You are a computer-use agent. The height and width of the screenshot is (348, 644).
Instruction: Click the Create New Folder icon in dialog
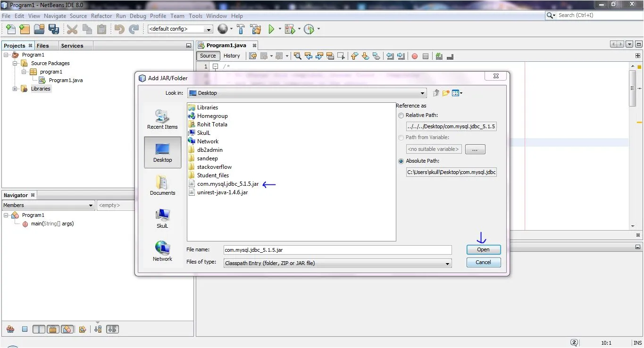coord(446,93)
